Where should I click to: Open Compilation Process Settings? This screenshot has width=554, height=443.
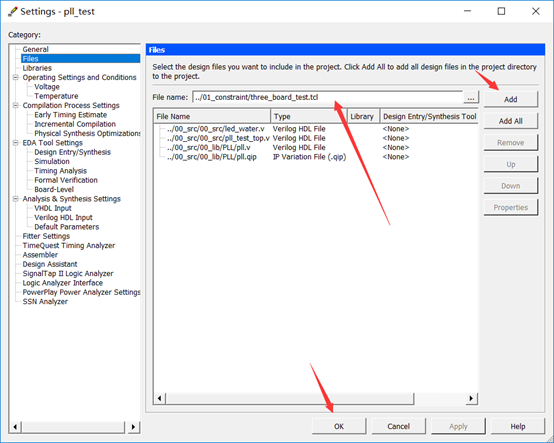click(71, 105)
